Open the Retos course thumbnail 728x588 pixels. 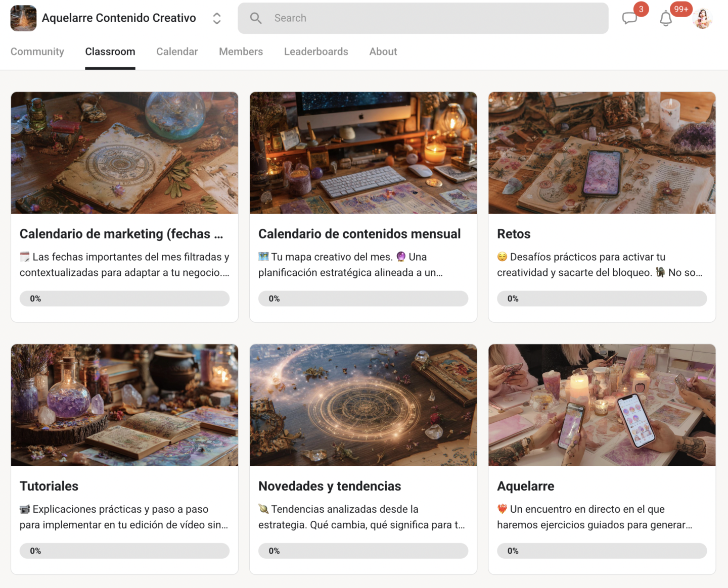point(602,153)
